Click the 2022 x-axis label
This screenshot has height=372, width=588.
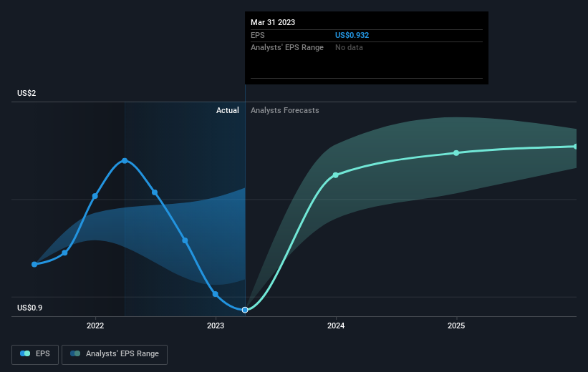coord(95,325)
